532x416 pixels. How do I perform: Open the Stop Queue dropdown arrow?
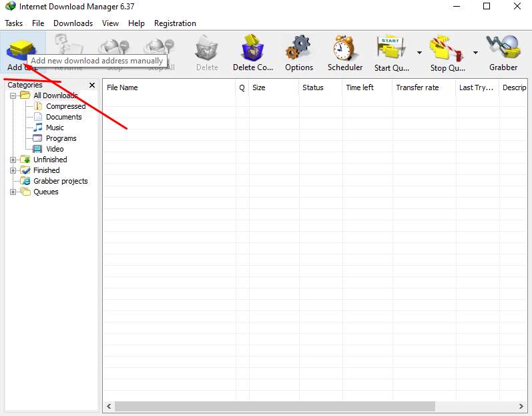pos(475,53)
